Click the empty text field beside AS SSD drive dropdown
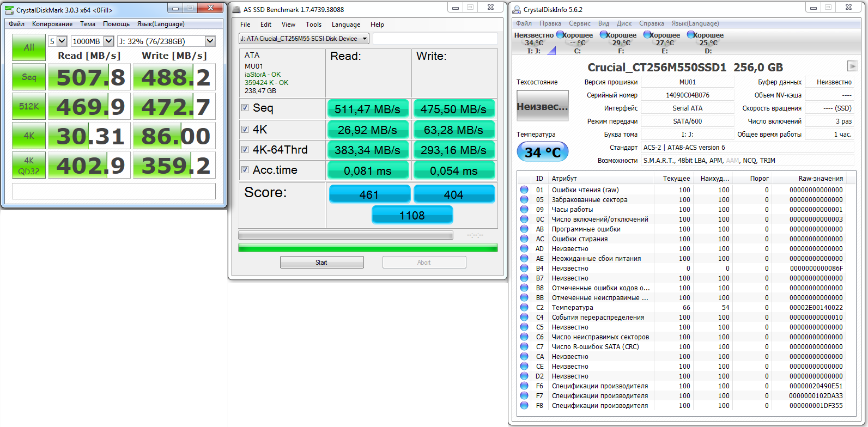The width and height of the screenshot is (868, 427). (x=435, y=39)
